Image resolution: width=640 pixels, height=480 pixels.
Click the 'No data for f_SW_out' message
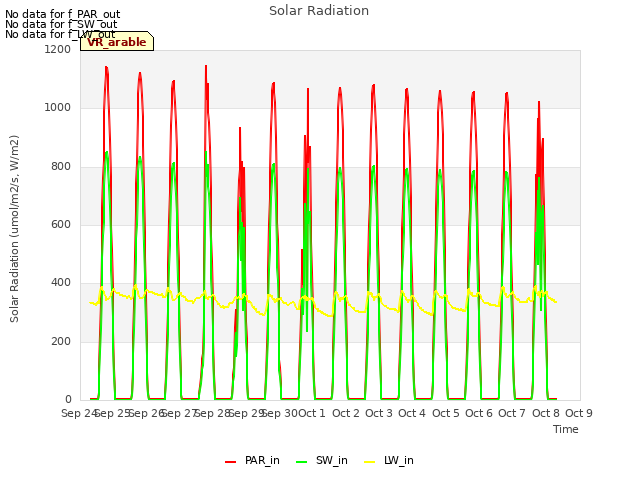pyautogui.click(x=61, y=24)
